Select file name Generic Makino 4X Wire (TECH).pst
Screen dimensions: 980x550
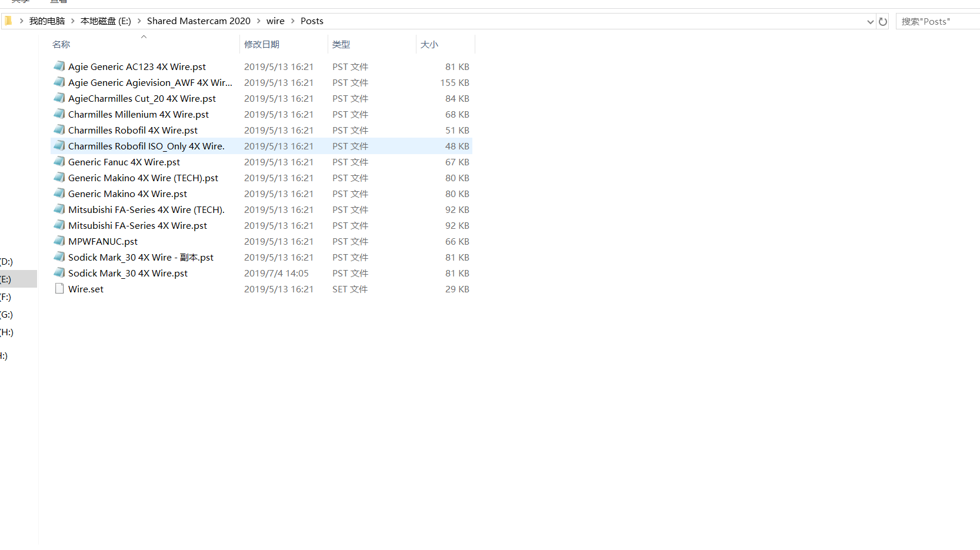pyautogui.click(x=143, y=178)
